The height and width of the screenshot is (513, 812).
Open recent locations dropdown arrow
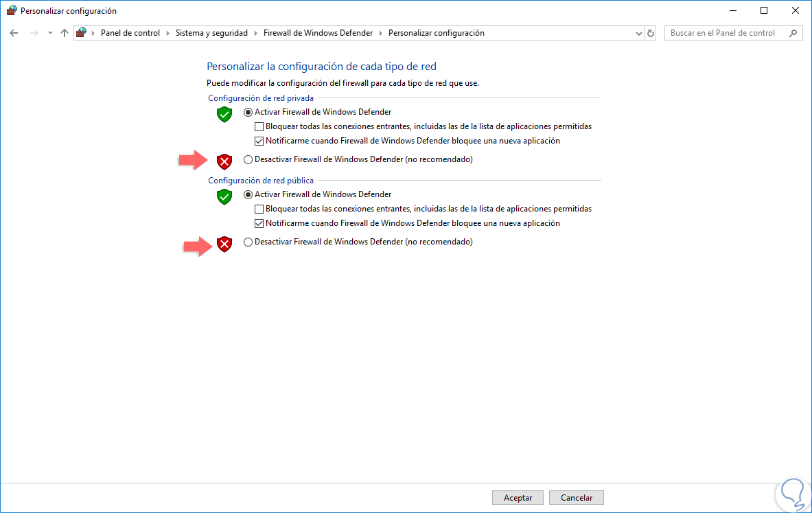click(50, 33)
